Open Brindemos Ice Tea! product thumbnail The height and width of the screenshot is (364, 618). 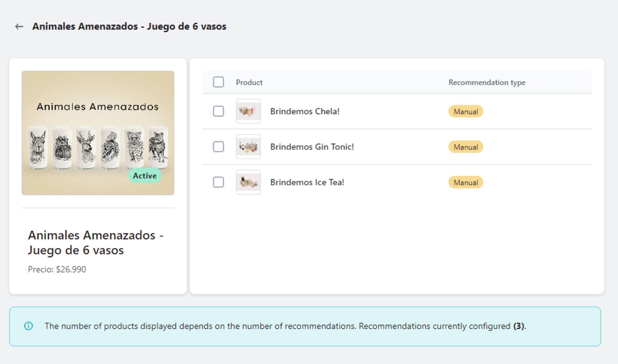[248, 182]
